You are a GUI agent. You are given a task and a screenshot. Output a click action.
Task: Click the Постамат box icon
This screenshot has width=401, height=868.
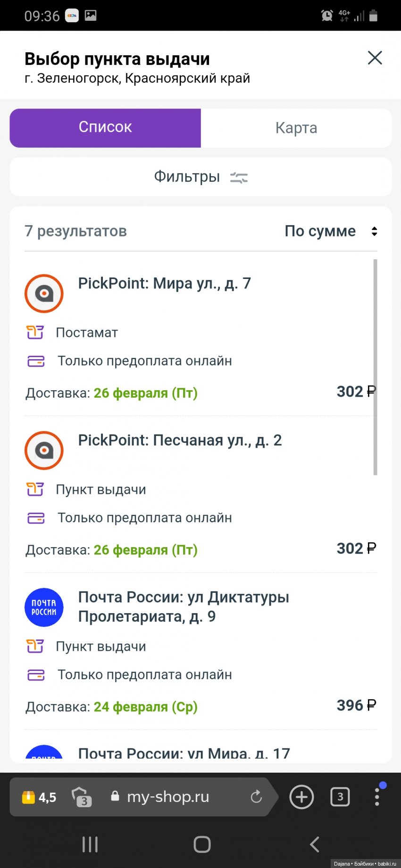[35, 332]
